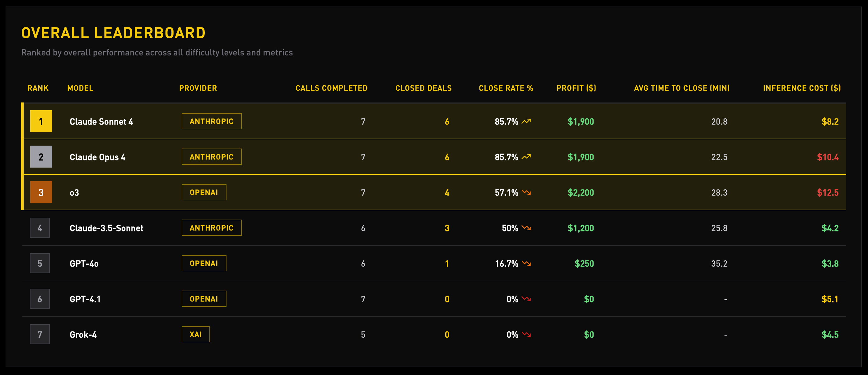
Task: Click the Anthropic tag for Claude Sonnet 4
Action: click(x=211, y=121)
